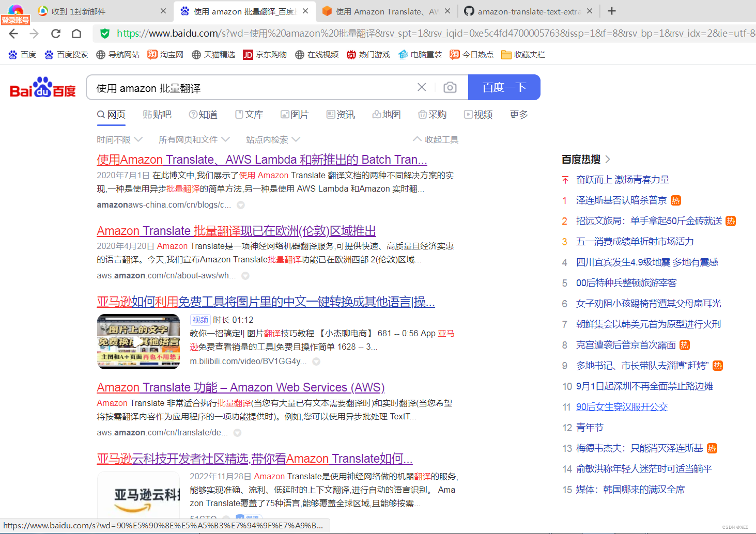This screenshot has width=756, height=534.
Task: Open the 导航网站 bookmark
Action: (x=118, y=54)
